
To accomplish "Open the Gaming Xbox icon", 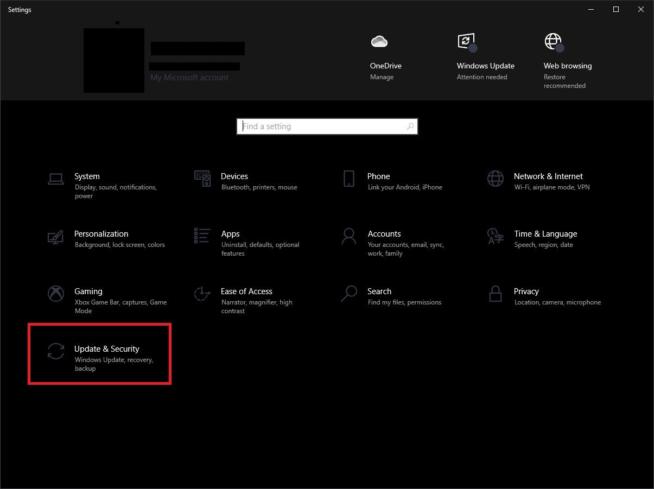I will 55,294.
